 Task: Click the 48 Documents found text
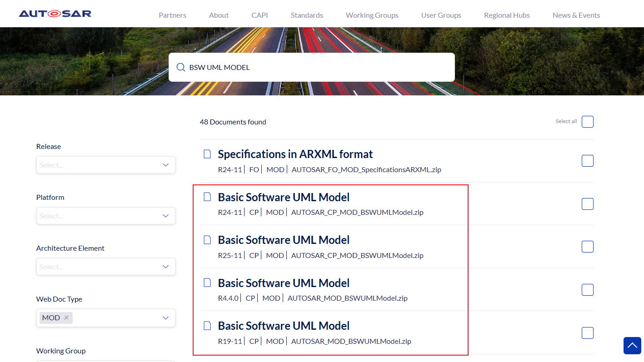tap(233, 122)
